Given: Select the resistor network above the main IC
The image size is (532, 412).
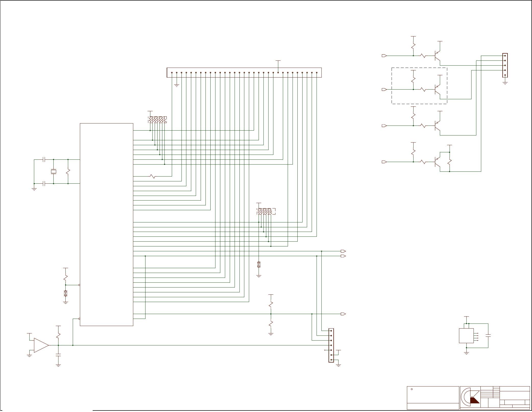Looking at the screenshot, I should (157, 119).
